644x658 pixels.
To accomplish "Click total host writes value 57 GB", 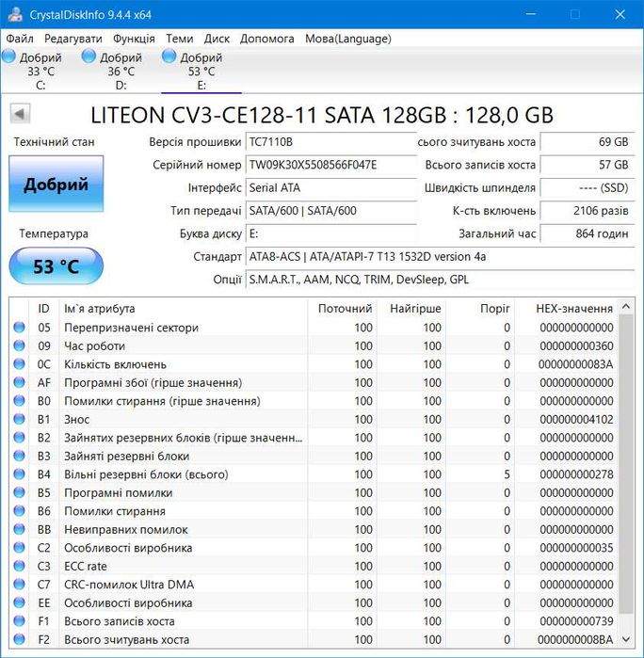I will click(588, 165).
